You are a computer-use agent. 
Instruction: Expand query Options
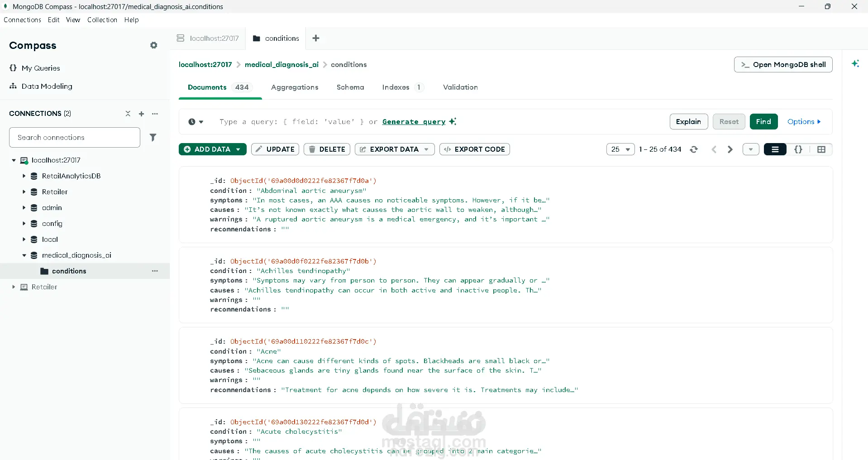coord(804,122)
